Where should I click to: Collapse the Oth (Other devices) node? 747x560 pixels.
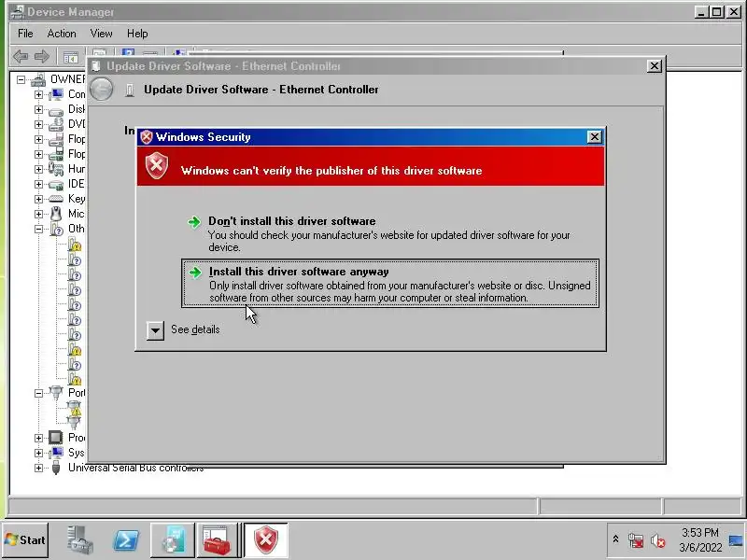(x=38, y=229)
